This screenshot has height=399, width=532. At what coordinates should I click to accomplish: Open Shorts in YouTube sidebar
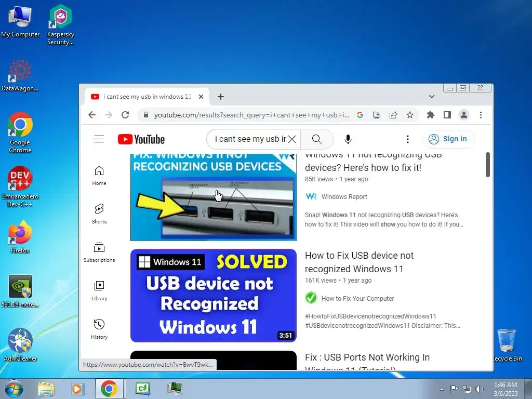(x=99, y=214)
